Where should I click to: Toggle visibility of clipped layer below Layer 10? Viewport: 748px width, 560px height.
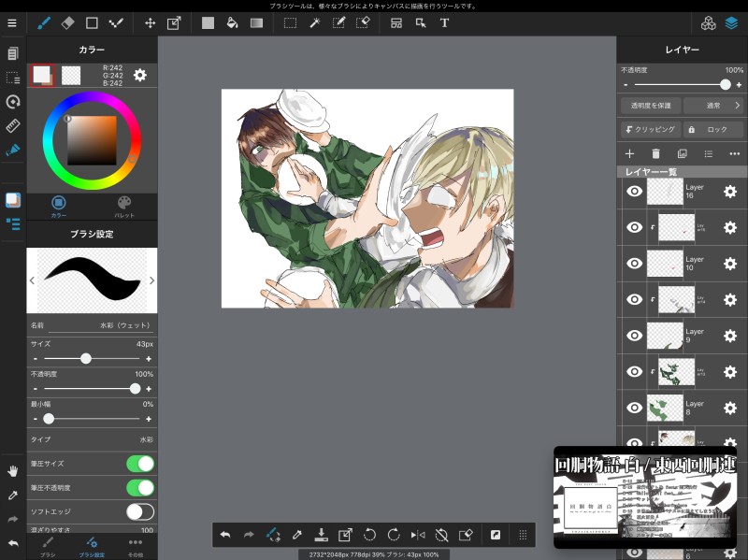pyautogui.click(x=634, y=299)
